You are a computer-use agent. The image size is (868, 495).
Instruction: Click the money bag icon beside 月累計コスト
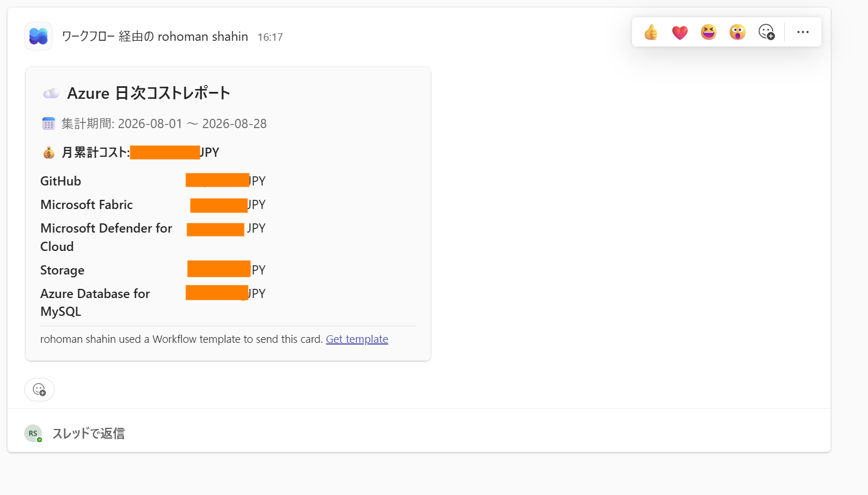click(x=49, y=152)
